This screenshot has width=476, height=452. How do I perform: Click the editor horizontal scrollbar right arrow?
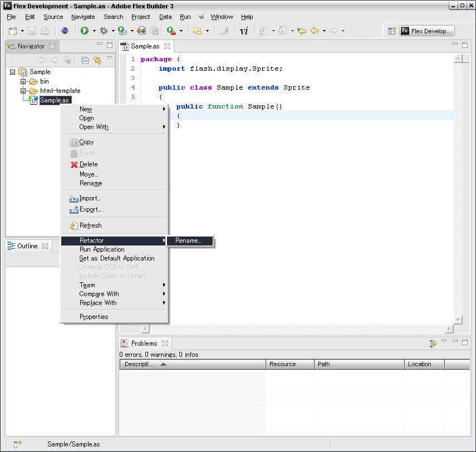pos(449,329)
